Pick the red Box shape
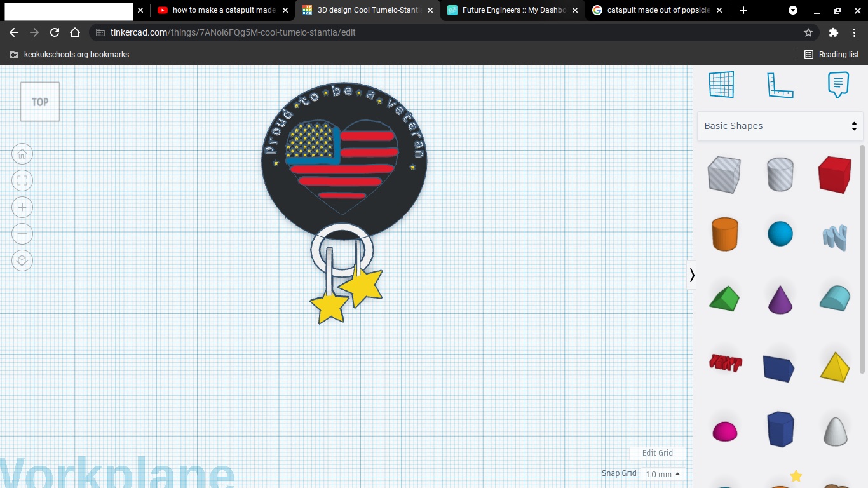The image size is (868, 488). click(835, 174)
